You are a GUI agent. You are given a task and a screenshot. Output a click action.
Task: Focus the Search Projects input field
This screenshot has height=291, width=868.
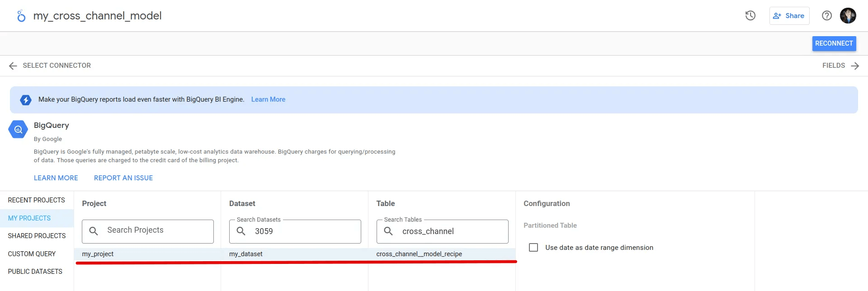tap(148, 231)
